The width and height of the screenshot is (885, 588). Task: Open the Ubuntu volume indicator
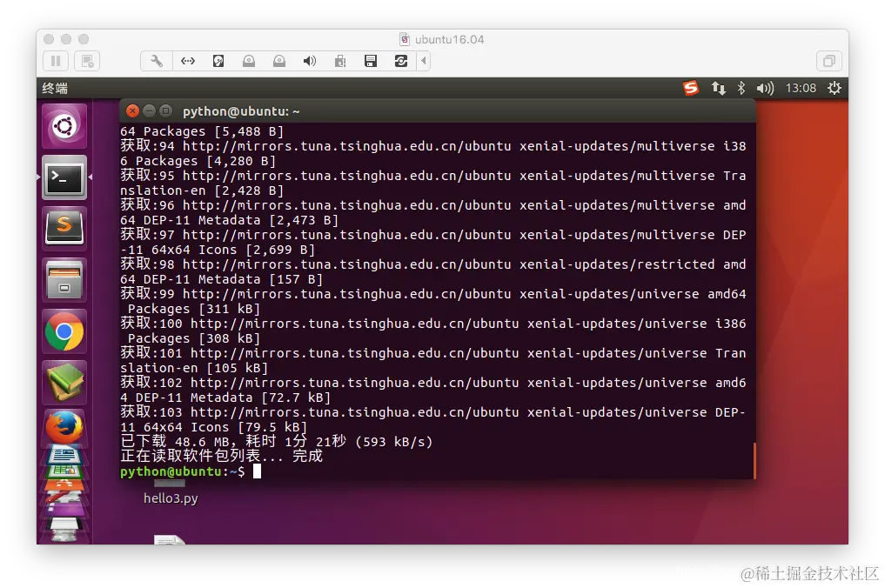(765, 88)
